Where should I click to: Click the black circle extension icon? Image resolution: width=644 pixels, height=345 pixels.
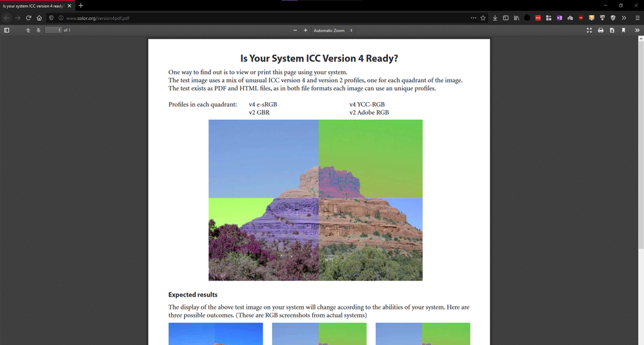pyautogui.click(x=527, y=18)
